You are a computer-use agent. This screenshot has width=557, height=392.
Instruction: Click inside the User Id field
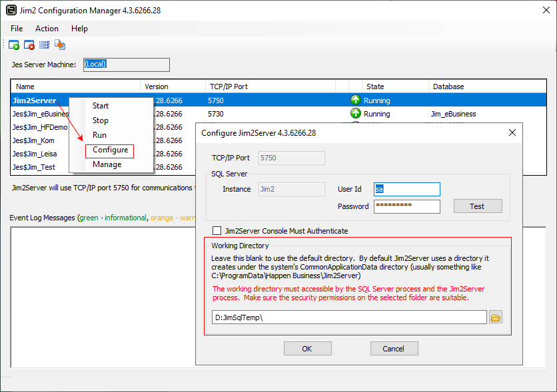coord(407,189)
